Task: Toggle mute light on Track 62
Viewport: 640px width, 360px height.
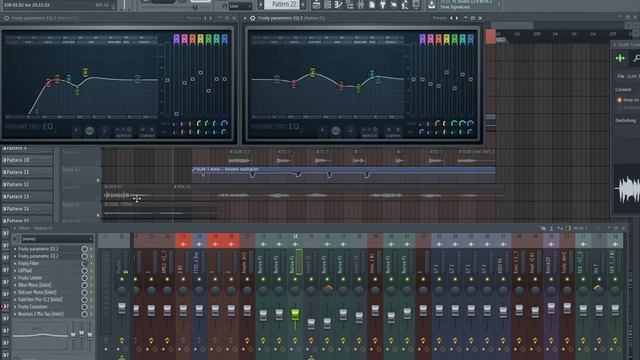Action: pyautogui.click(x=98, y=180)
